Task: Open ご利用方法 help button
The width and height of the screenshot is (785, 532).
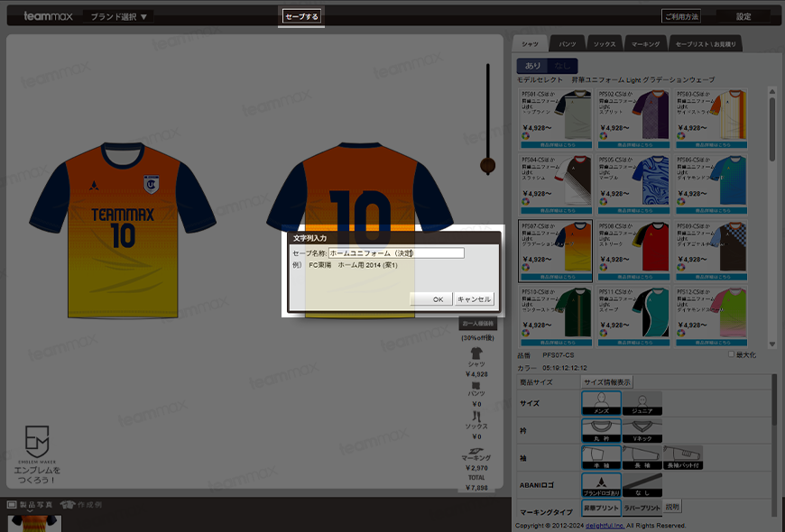Action: click(681, 16)
